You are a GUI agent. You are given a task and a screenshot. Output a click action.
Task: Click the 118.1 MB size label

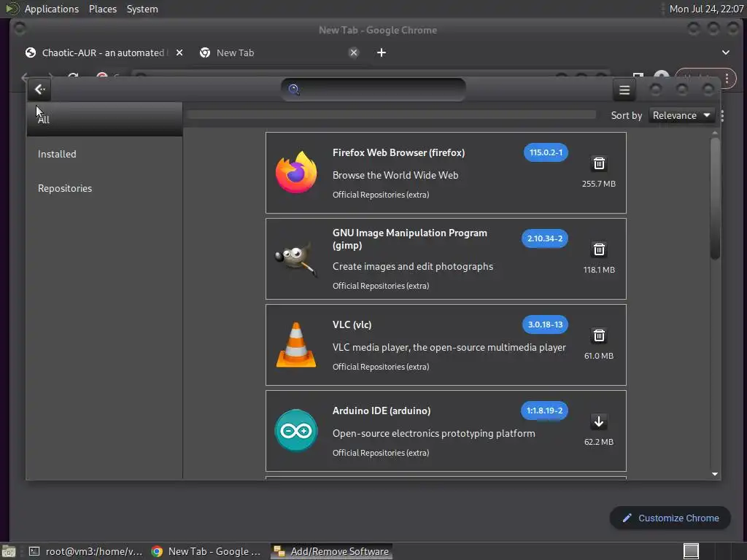click(x=599, y=270)
